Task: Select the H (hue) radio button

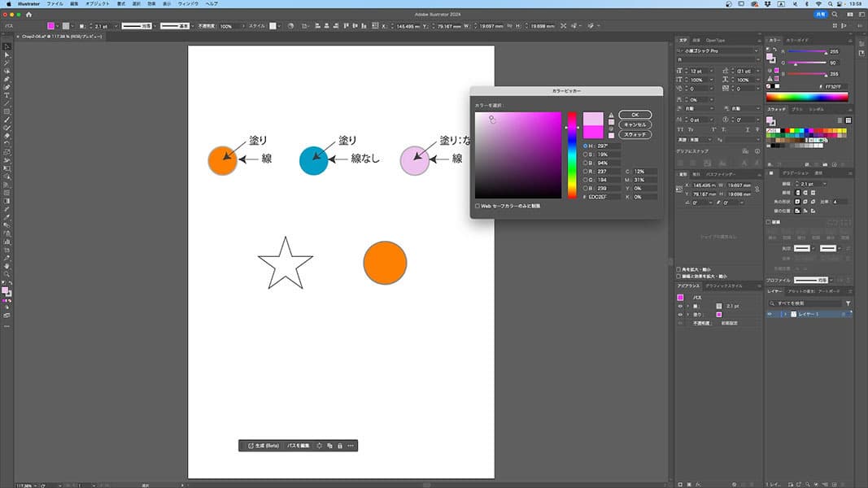Action: [x=585, y=146]
